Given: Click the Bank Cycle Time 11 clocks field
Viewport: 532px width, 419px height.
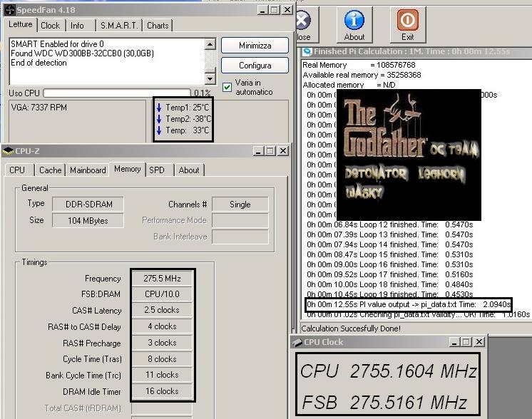Looking at the screenshot, I should (162, 375).
